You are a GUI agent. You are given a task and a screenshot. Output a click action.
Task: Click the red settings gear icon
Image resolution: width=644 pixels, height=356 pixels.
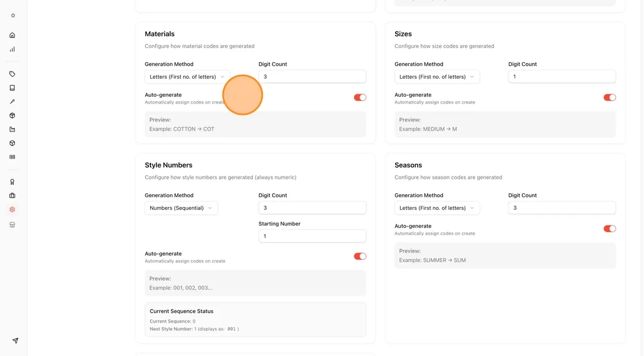(12, 209)
